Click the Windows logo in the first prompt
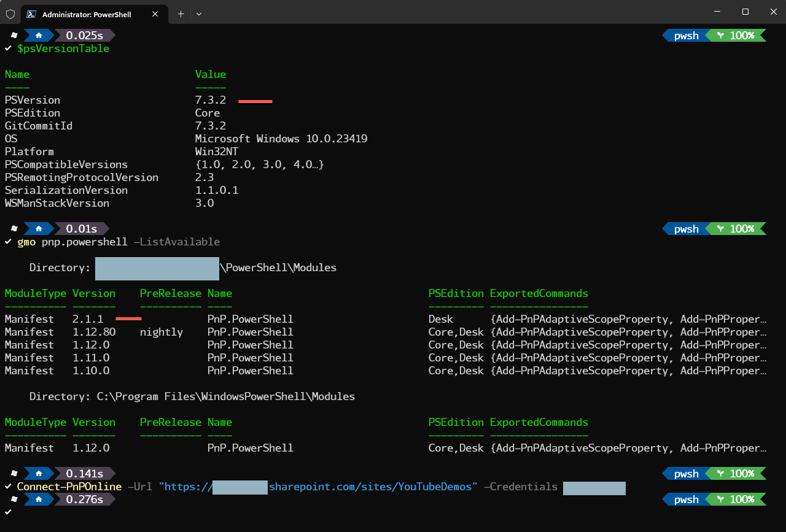This screenshot has height=532, width=786. click(13, 35)
